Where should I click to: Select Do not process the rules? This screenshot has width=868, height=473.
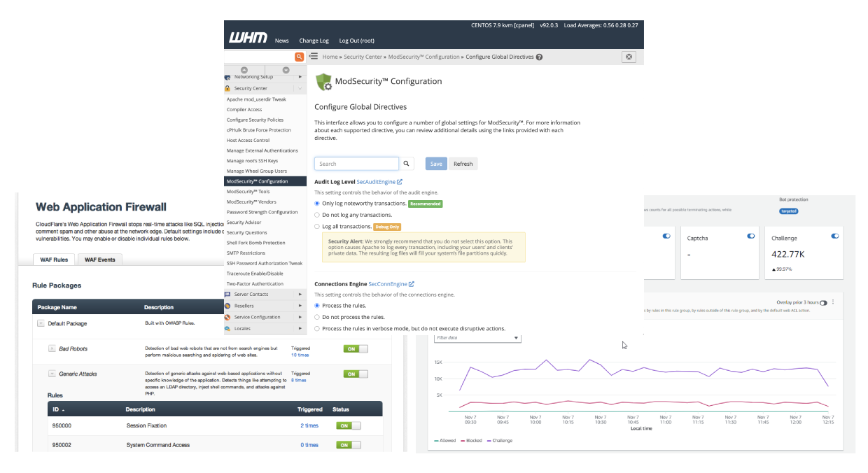[x=317, y=317]
